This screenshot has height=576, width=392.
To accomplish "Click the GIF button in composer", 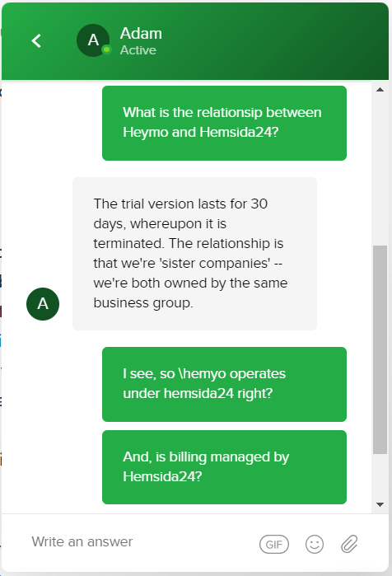I will pyautogui.click(x=274, y=544).
